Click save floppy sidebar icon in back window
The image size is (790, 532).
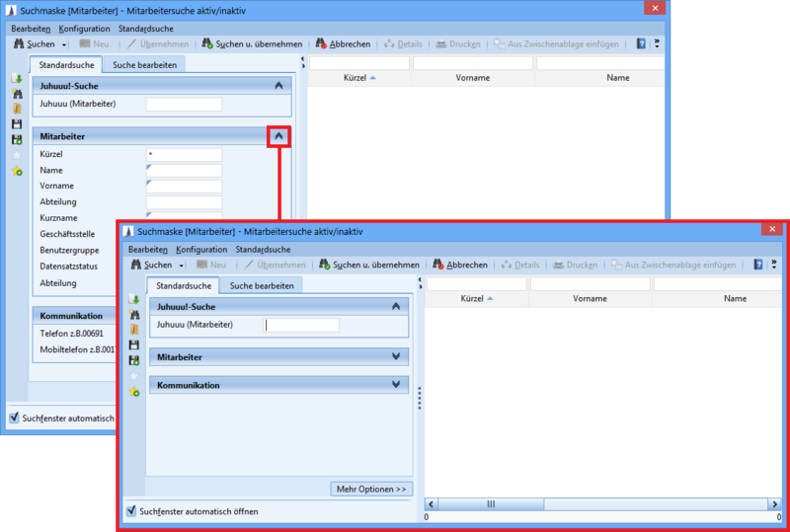[17, 124]
